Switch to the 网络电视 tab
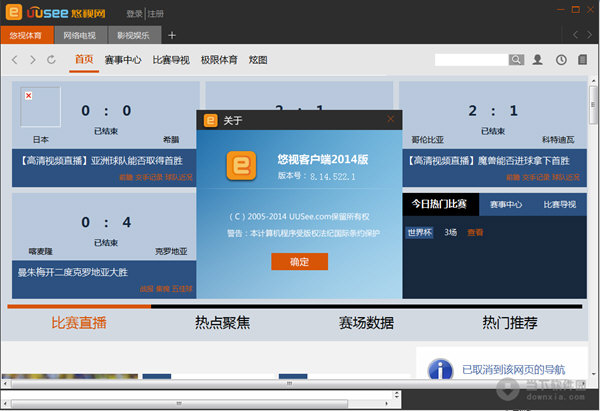The image size is (600, 411). [x=80, y=36]
